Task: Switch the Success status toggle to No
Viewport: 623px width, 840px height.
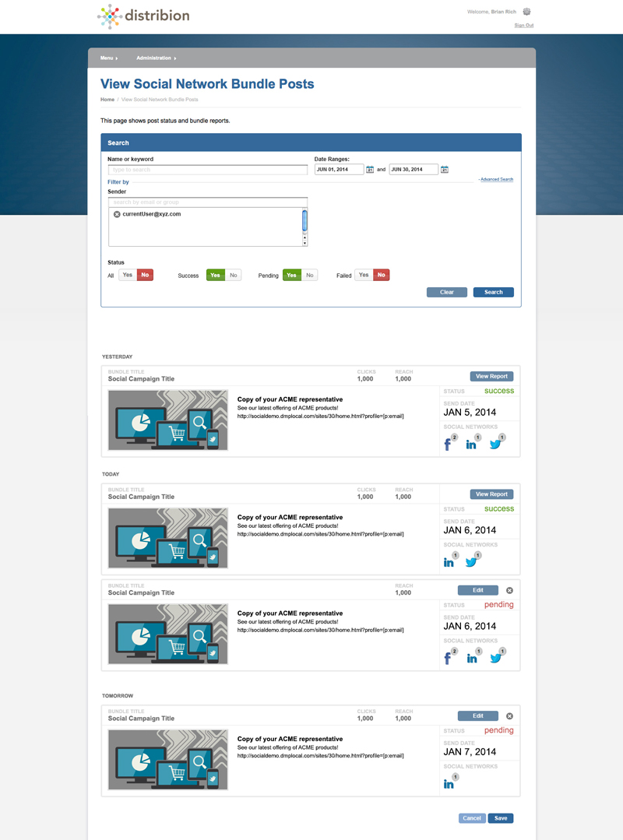Action: pos(233,275)
